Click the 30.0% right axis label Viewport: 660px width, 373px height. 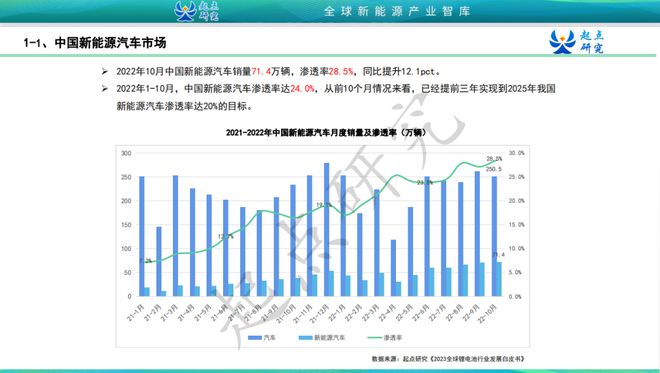pyautogui.click(x=516, y=153)
